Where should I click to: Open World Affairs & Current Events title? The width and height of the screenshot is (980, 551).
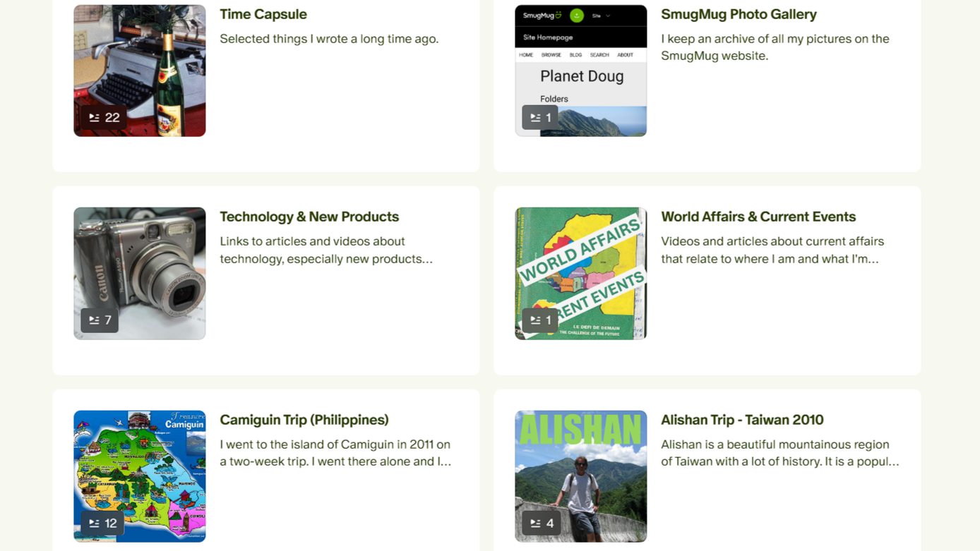758,217
